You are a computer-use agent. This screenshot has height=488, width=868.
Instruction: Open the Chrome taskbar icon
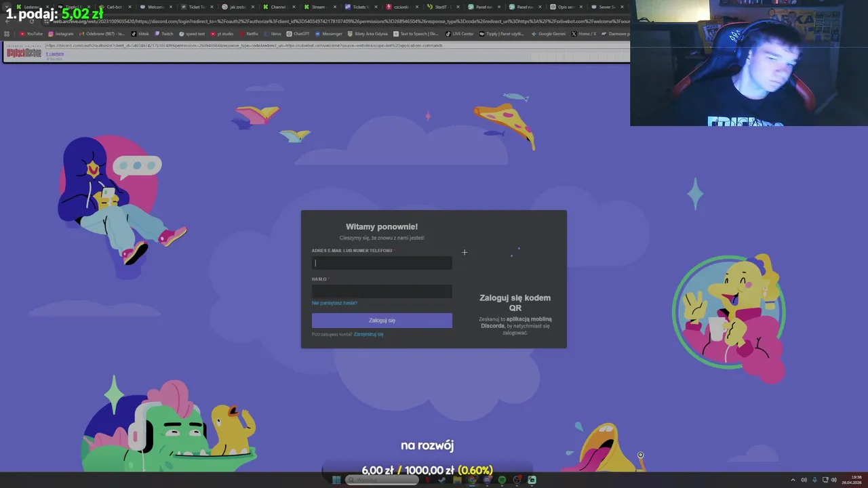(x=472, y=480)
